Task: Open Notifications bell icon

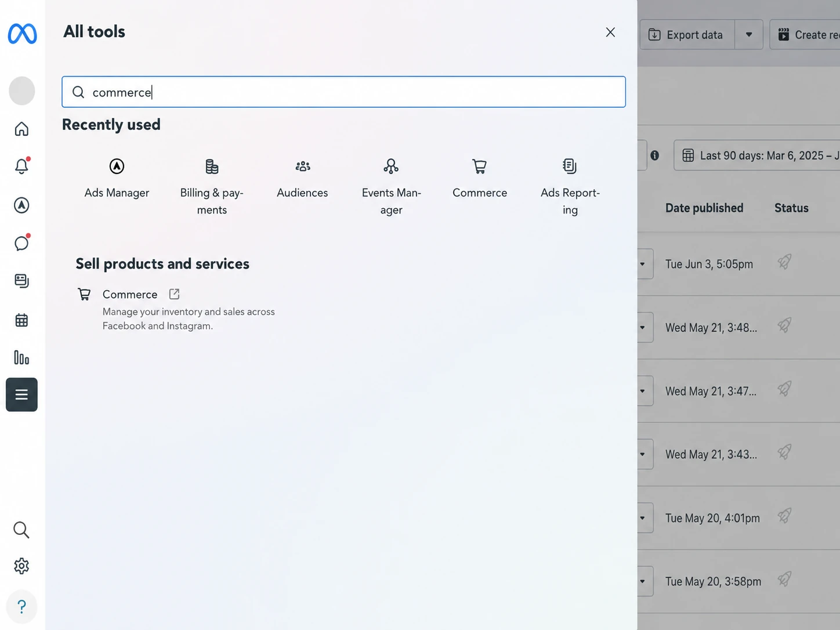Action: point(21,166)
